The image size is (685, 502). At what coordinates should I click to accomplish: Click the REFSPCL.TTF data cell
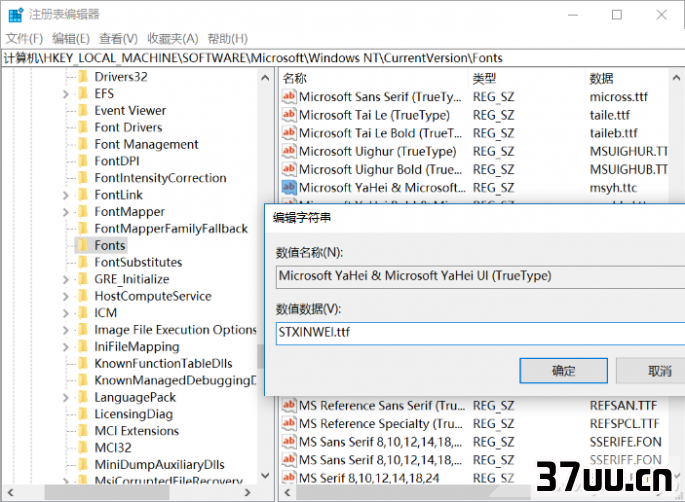pyautogui.click(x=624, y=423)
